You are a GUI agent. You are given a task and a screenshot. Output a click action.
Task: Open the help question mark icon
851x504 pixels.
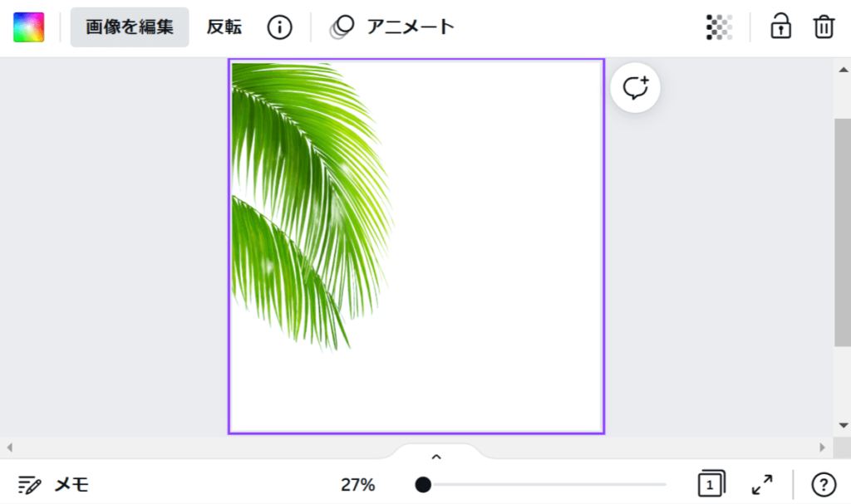click(x=824, y=484)
